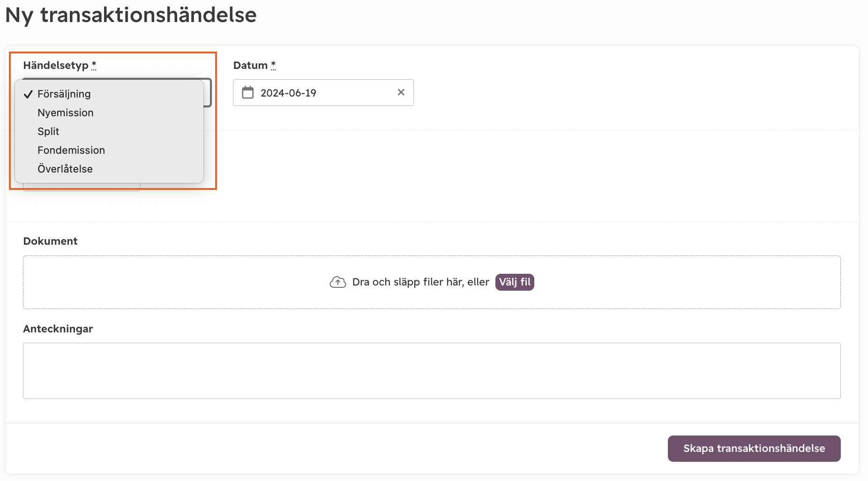Click the date field showing 2024-06-19

pyautogui.click(x=323, y=92)
